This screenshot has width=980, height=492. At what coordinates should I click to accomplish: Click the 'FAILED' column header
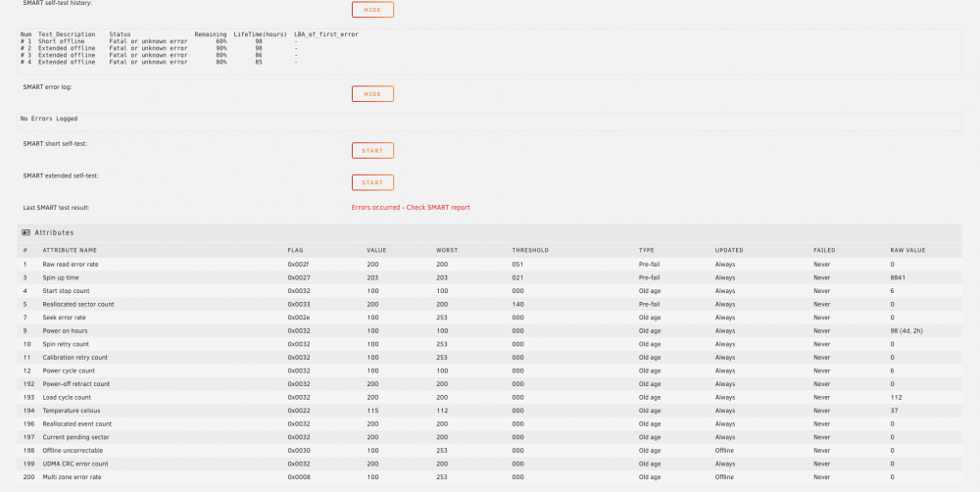(824, 250)
